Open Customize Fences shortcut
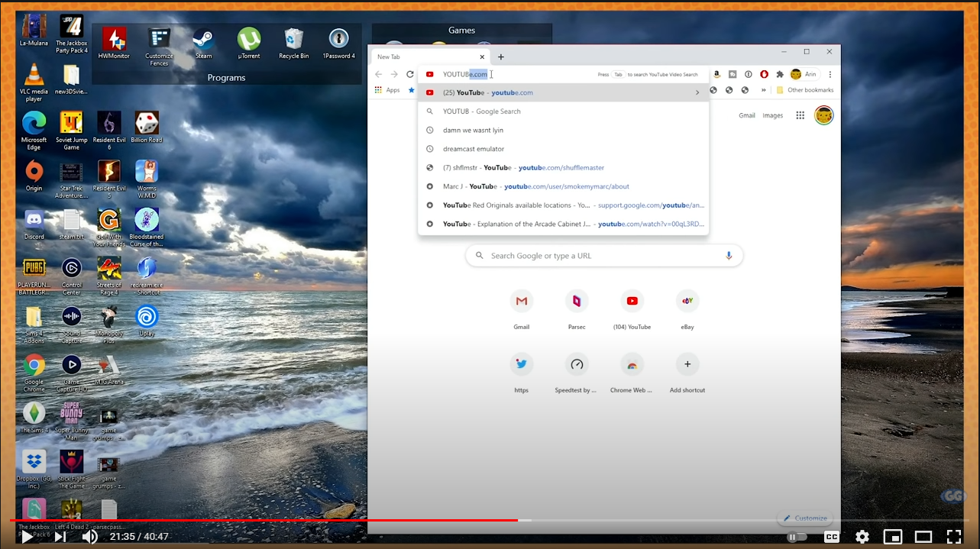980x549 pixels. tap(159, 46)
